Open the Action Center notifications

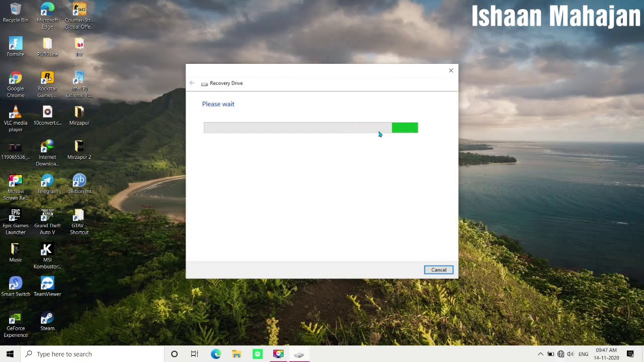630,354
